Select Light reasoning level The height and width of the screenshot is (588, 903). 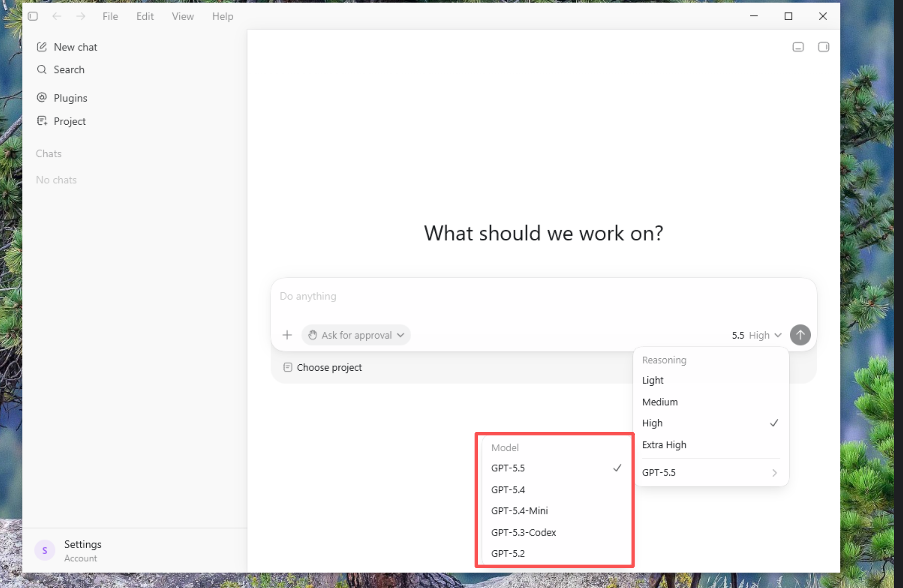coord(711,380)
